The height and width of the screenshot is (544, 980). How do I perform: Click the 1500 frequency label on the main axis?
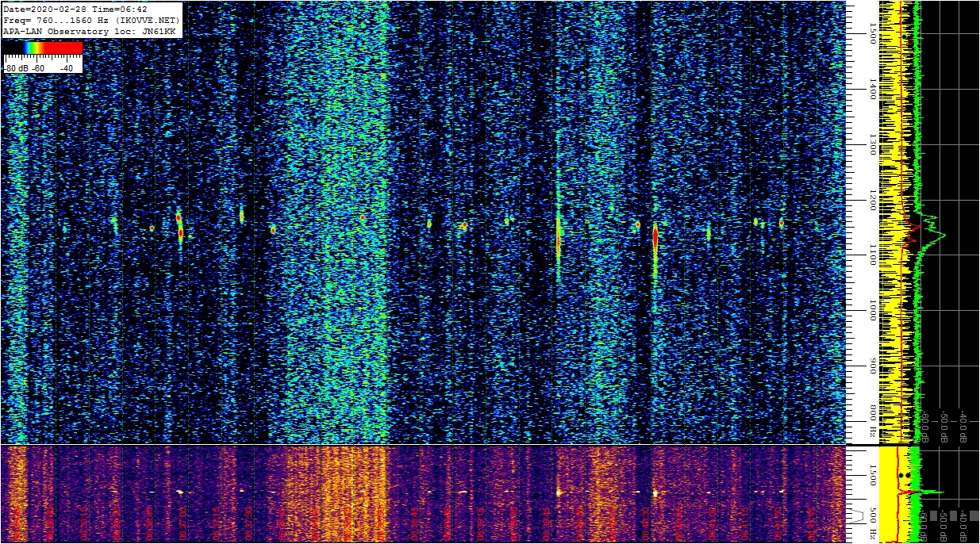872,32
